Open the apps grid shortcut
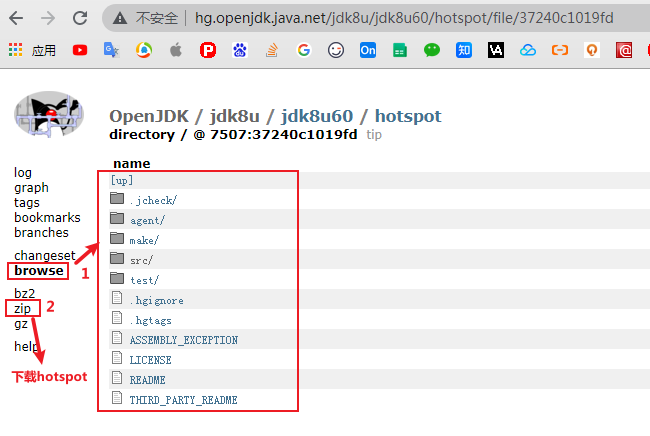The width and height of the screenshot is (650, 436). click(16, 50)
